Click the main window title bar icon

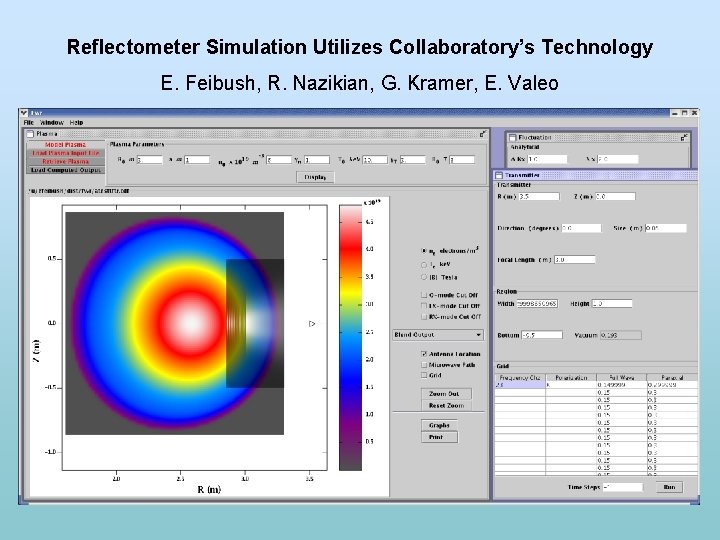[24, 112]
